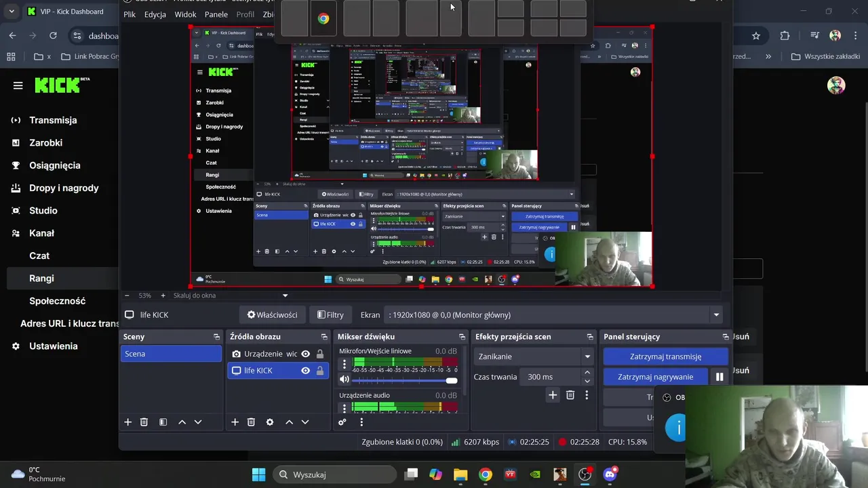The image size is (868, 488).
Task: Open Plik menu in OBS
Action: coord(130,14)
